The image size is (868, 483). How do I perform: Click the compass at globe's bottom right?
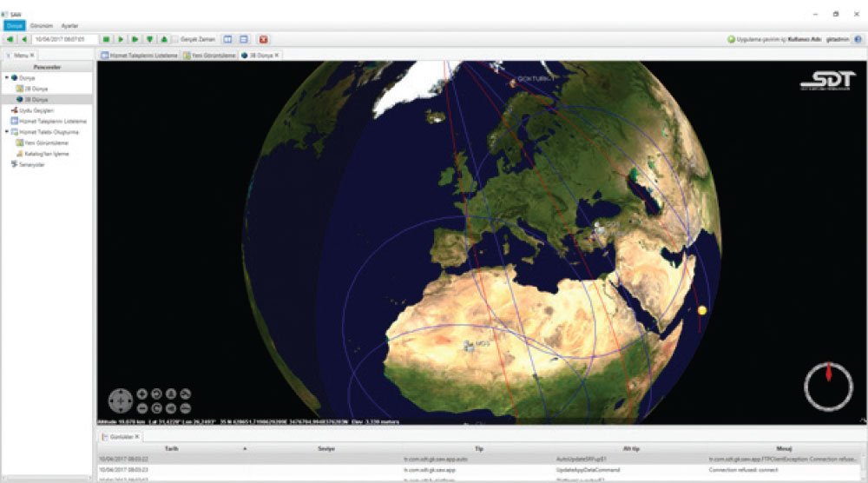(x=828, y=387)
